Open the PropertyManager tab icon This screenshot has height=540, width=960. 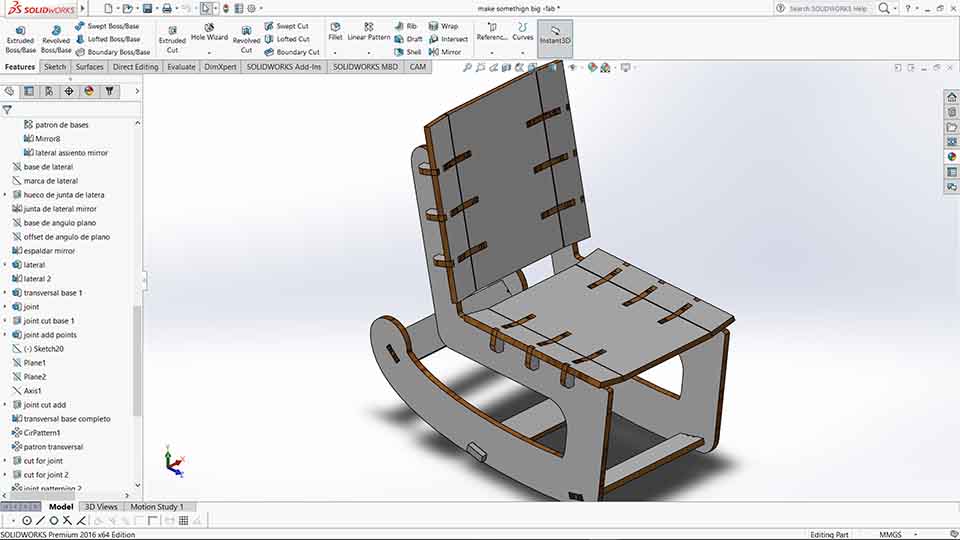tap(29, 91)
